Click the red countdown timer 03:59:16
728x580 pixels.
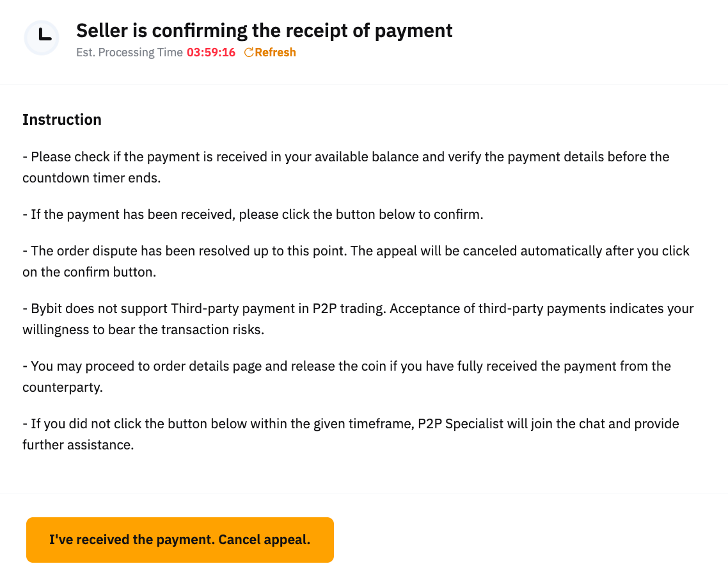tap(211, 52)
